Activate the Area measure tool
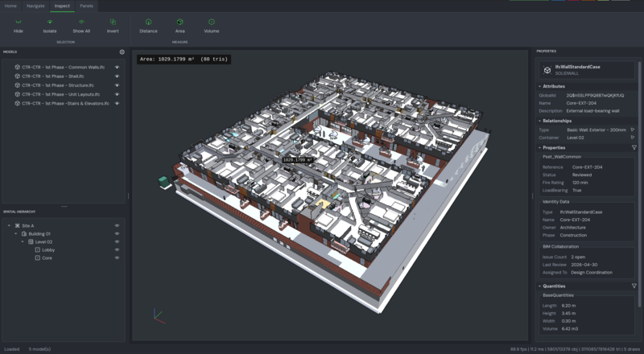Screen dimensions: 644x354 [180, 26]
